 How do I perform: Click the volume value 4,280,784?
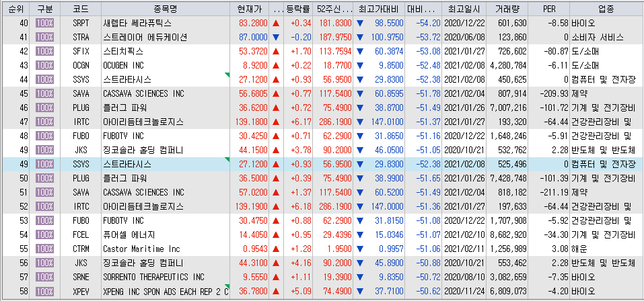click(x=508, y=65)
